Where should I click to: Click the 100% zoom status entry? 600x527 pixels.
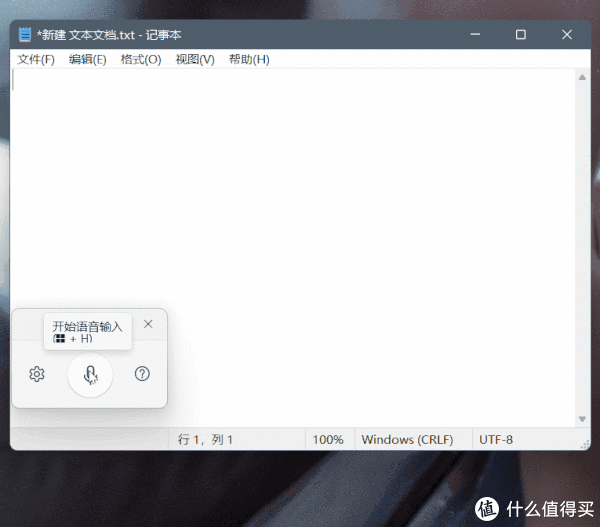point(328,439)
